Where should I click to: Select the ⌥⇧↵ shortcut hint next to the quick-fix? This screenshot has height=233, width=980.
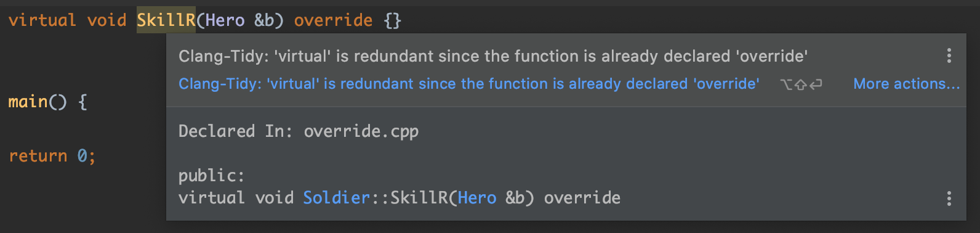coord(801,84)
